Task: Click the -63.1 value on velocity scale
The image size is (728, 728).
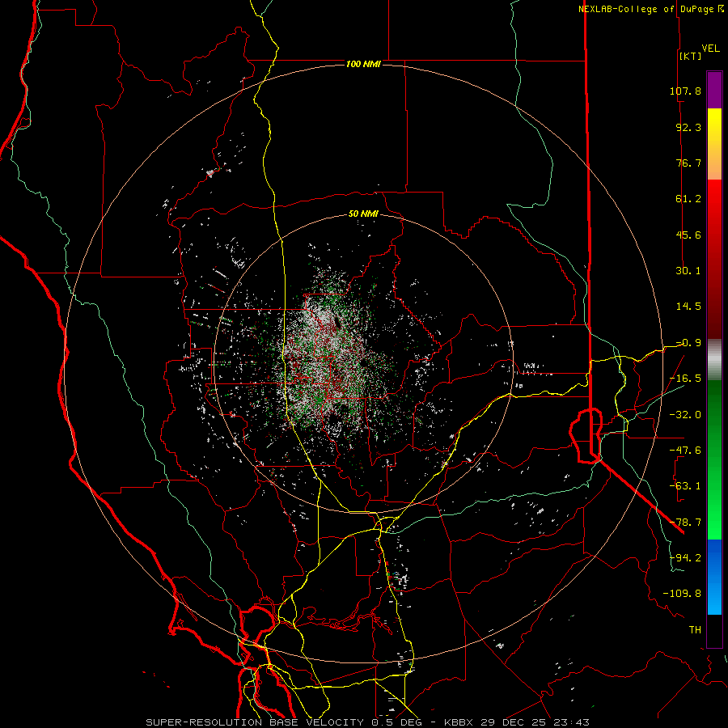Action: [685, 486]
